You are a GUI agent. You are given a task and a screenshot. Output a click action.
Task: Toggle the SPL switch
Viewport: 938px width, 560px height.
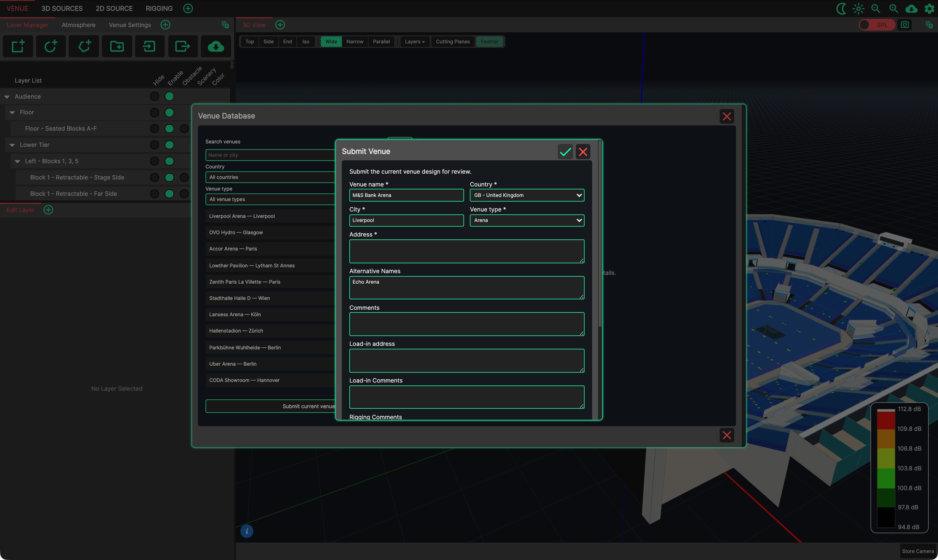(x=877, y=25)
